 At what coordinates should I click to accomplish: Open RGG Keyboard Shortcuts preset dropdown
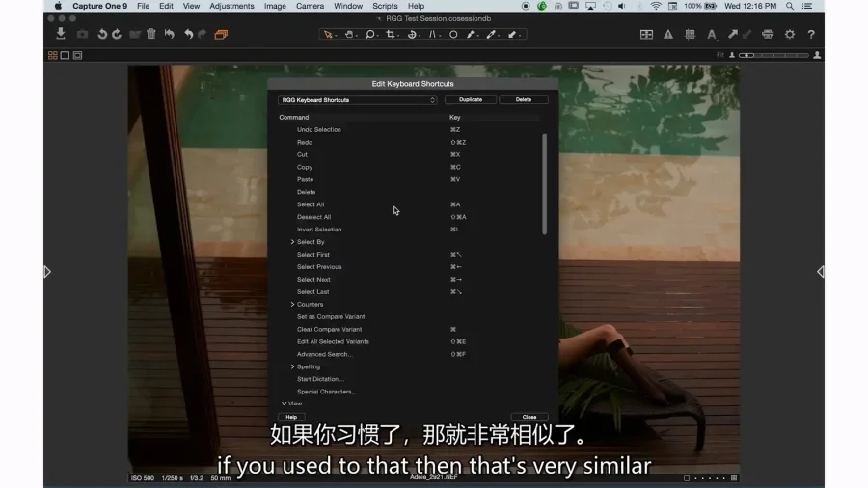point(357,100)
